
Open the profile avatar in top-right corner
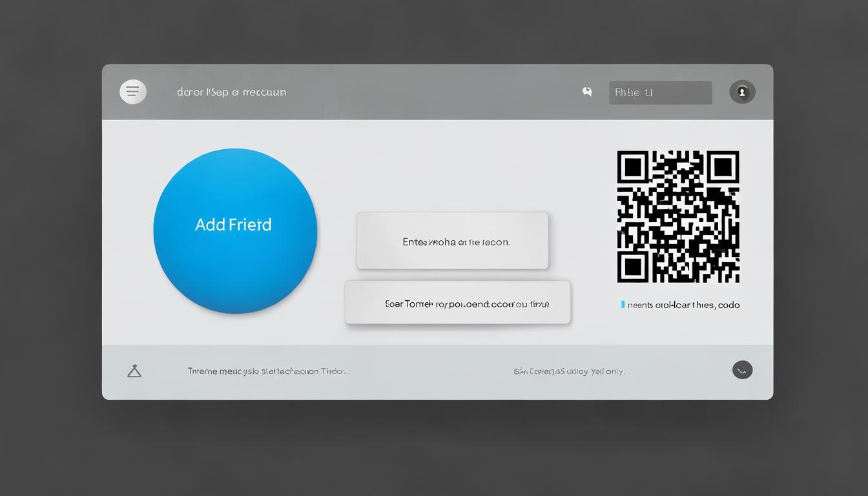pos(742,92)
